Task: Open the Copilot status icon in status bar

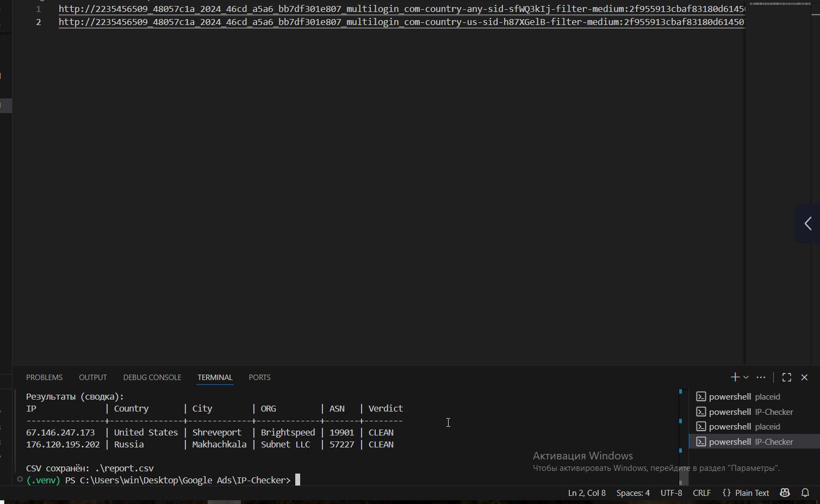Action: coord(785,493)
